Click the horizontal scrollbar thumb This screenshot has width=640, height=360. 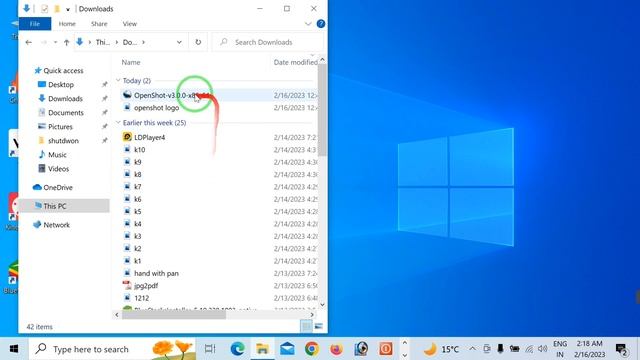[173, 315]
